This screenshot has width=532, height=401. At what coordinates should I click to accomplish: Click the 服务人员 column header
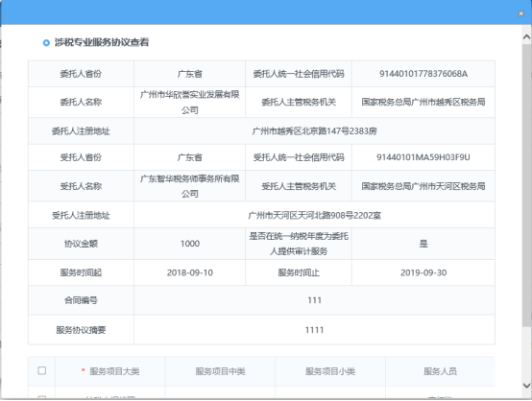(440, 371)
